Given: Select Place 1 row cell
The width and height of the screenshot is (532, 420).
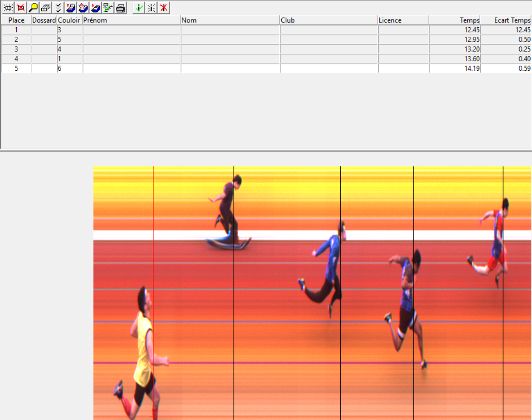Looking at the screenshot, I should click(x=16, y=30).
